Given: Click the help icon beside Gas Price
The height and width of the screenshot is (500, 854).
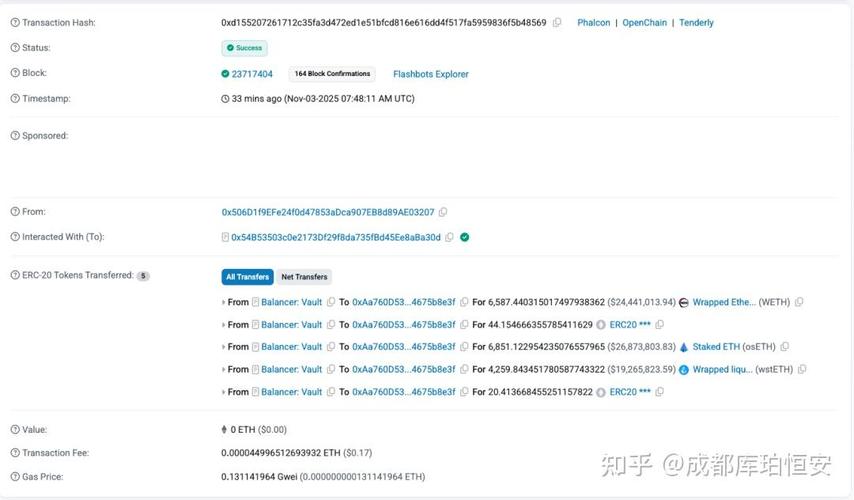Looking at the screenshot, I should (x=14, y=477).
